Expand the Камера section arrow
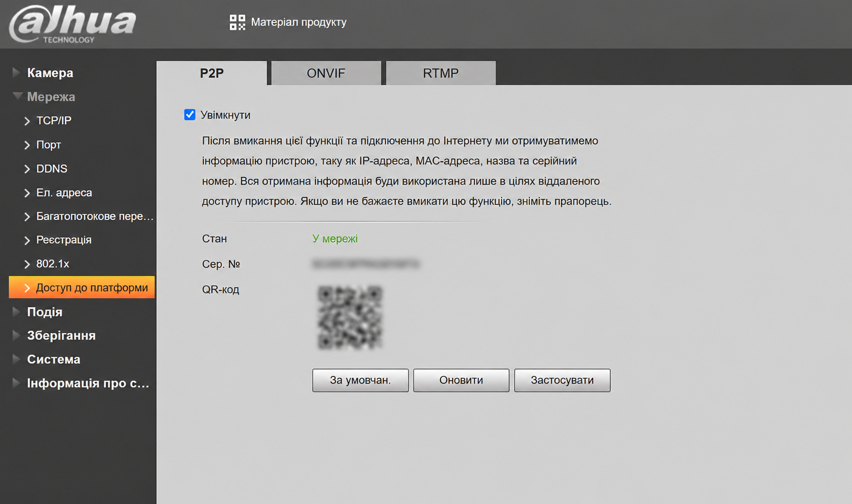 [16, 73]
